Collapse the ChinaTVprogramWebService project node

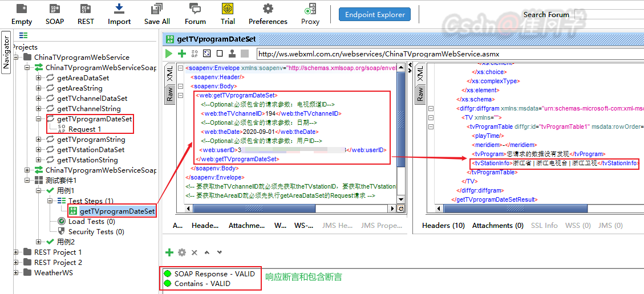pos(15,58)
